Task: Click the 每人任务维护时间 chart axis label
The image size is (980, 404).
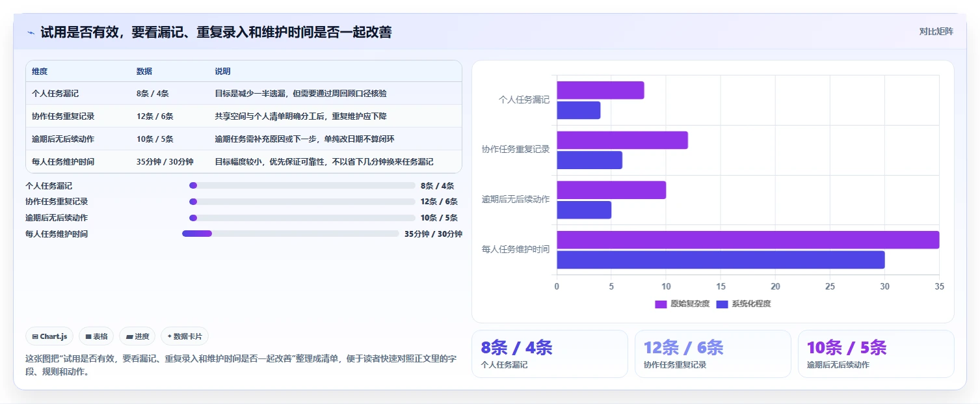Action: click(516, 249)
